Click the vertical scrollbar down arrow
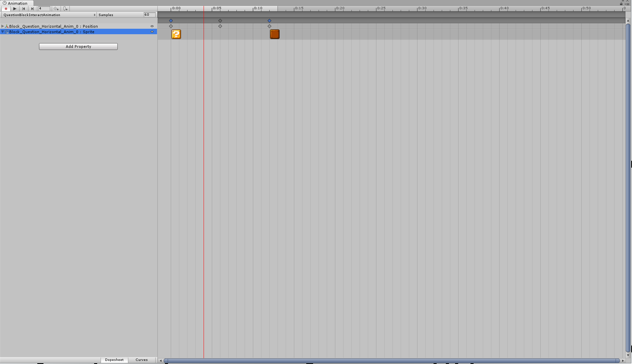 628,355
